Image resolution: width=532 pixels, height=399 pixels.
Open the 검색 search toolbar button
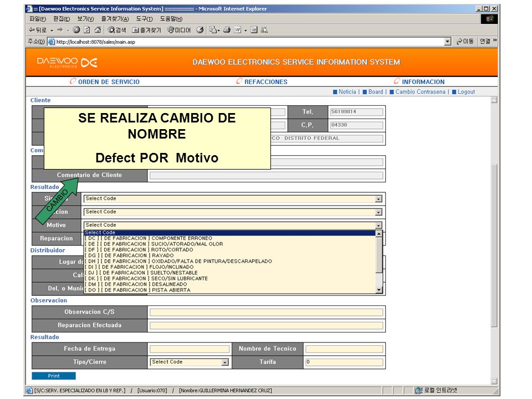[x=117, y=30]
